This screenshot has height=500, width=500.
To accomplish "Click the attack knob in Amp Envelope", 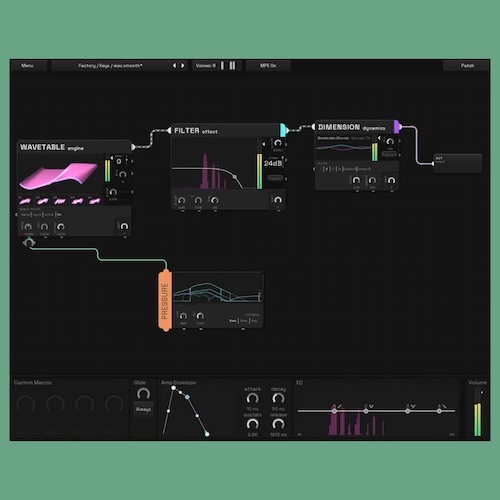I will coord(252,398).
